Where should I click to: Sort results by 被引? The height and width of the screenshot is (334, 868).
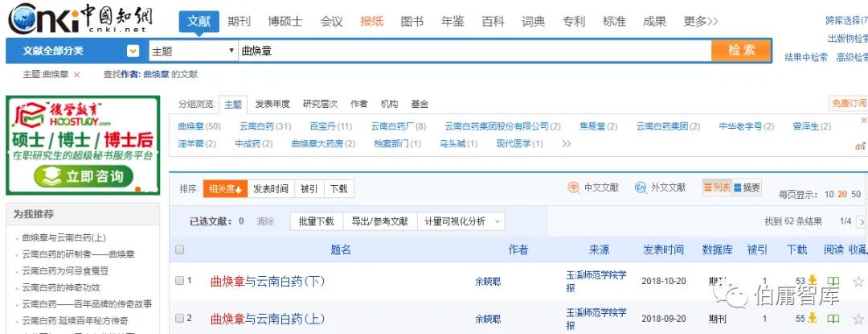click(309, 189)
